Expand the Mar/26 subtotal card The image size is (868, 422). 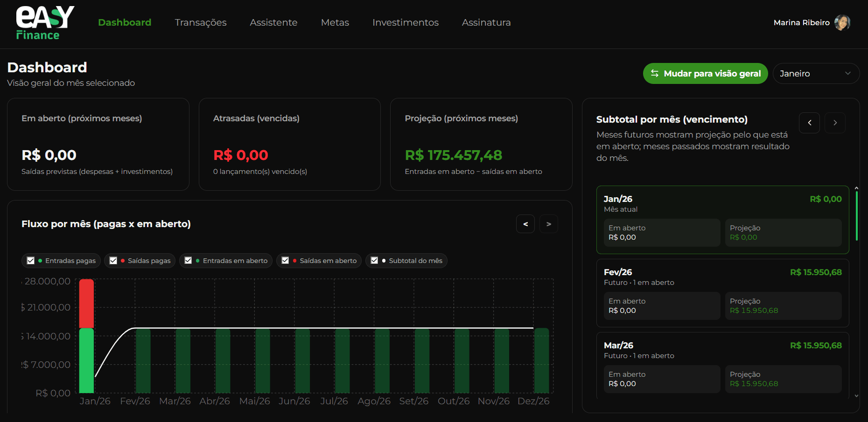tap(722, 350)
